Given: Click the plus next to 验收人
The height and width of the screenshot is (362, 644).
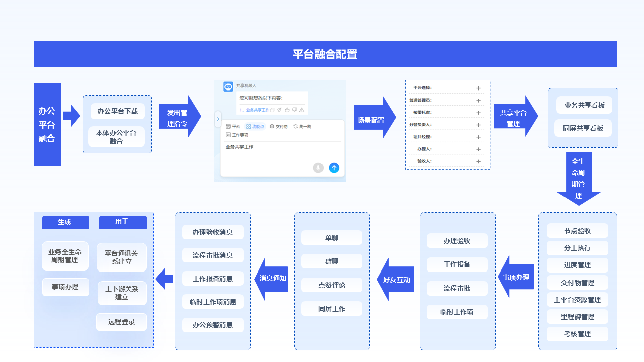Looking at the screenshot, I should point(478,162).
